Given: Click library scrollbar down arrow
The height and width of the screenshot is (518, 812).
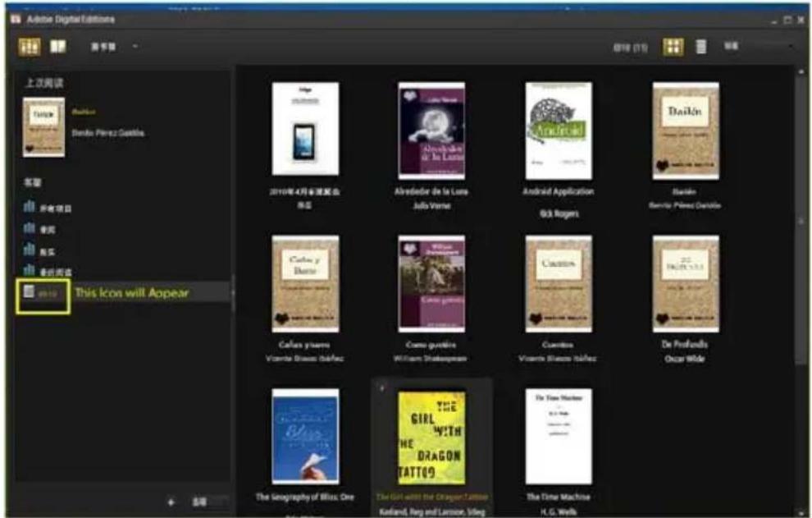Looking at the screenshot, I should pos(801,511).
